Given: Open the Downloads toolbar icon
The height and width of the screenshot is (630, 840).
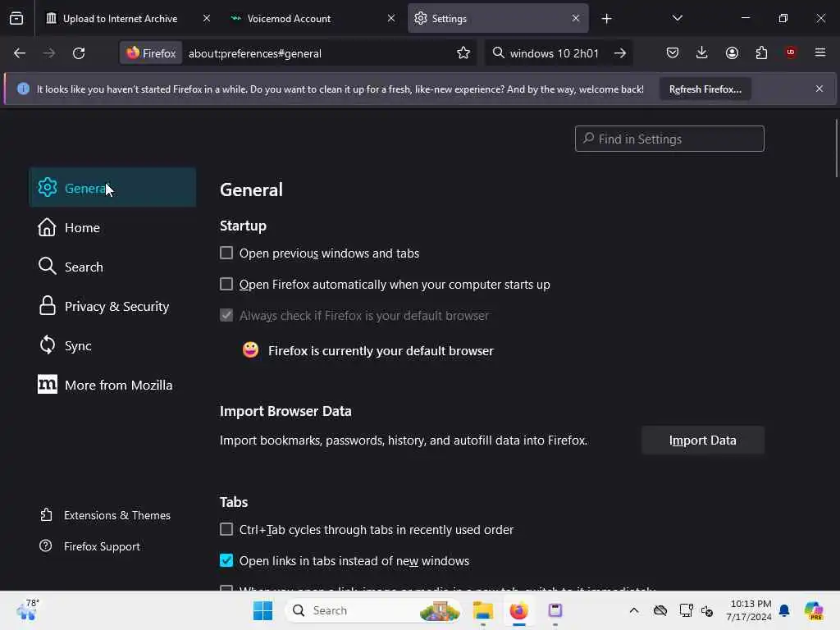Looking at the screenshot, I should point(702,52).
